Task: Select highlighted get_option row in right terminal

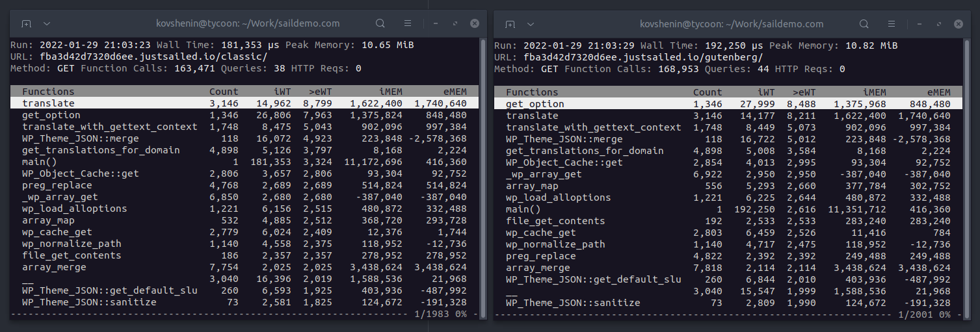Action: (x=728, y=104)
